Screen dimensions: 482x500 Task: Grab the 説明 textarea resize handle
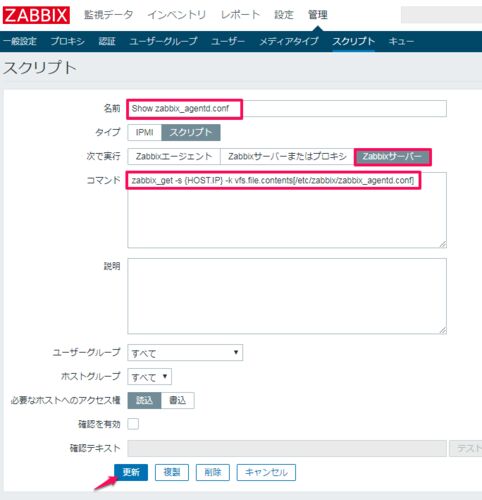pos(443,330)
